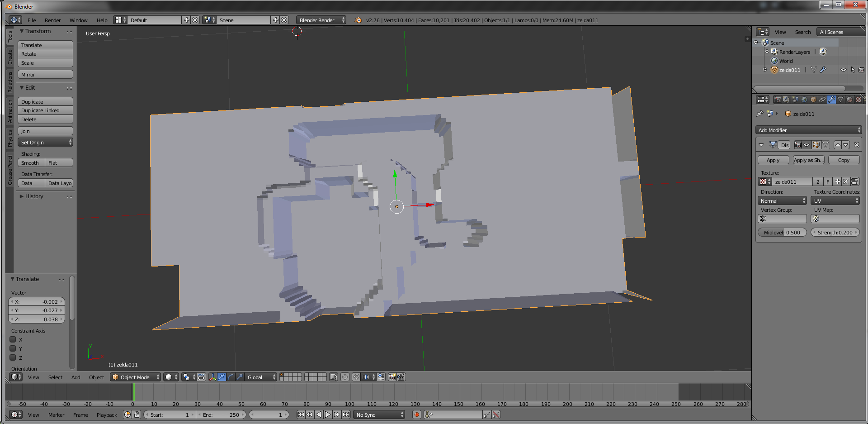Toggle automatic keyframe recording in the timeline

(417, 414)
